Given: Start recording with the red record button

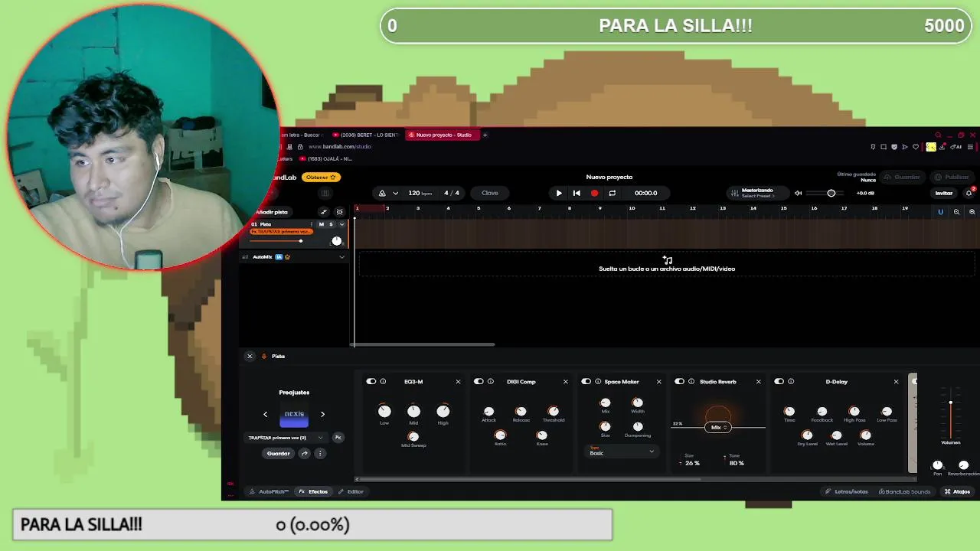Looking at the screenshot, I should tap(594, 193).
